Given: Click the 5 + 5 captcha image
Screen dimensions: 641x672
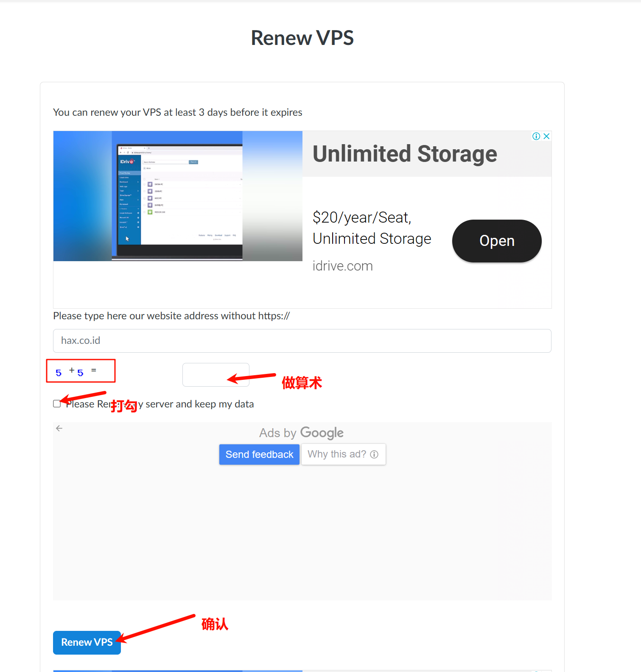Looking at the screenshot, I should point(81,371).
